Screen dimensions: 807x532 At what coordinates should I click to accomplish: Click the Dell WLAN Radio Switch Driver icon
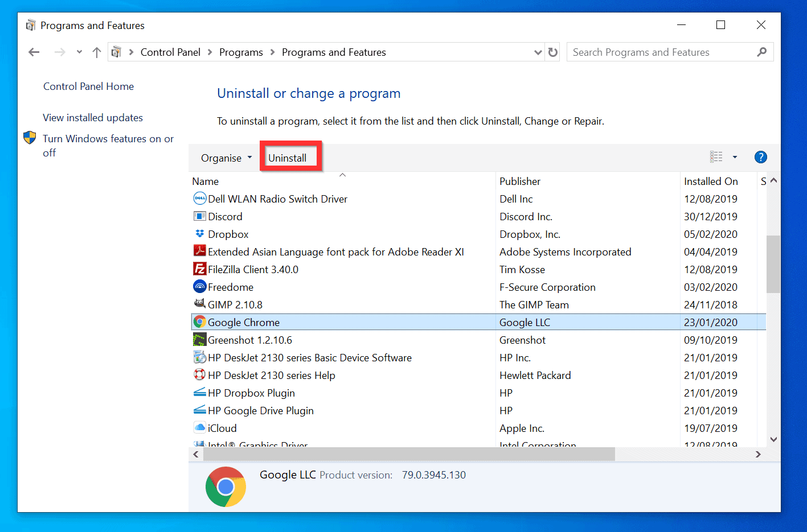pos(199,199)
